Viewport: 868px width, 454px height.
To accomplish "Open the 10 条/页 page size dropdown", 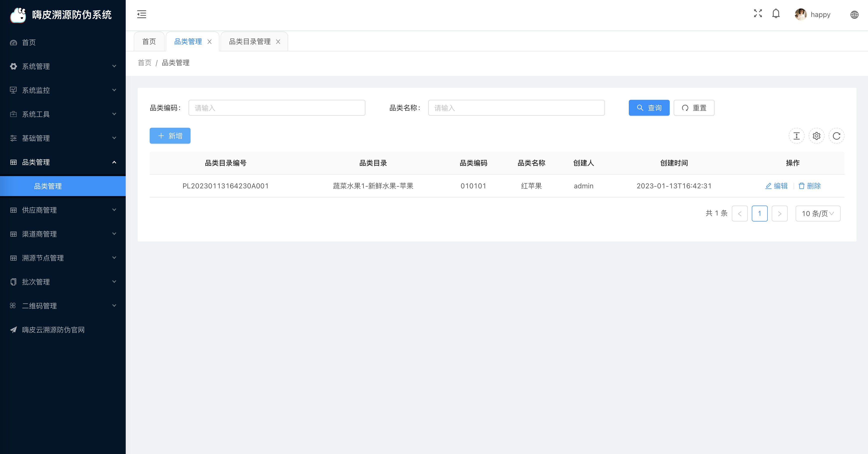I will click(x=818, y=213).
